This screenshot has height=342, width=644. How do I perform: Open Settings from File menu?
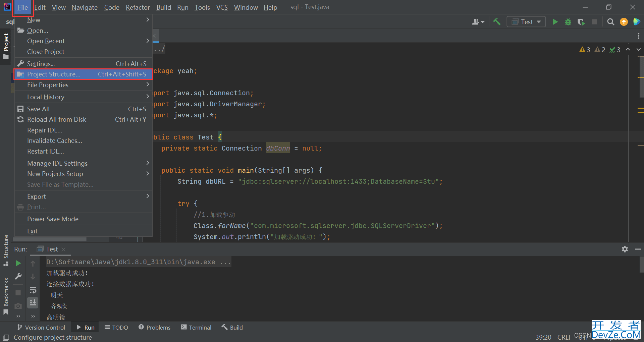point(83,64)
